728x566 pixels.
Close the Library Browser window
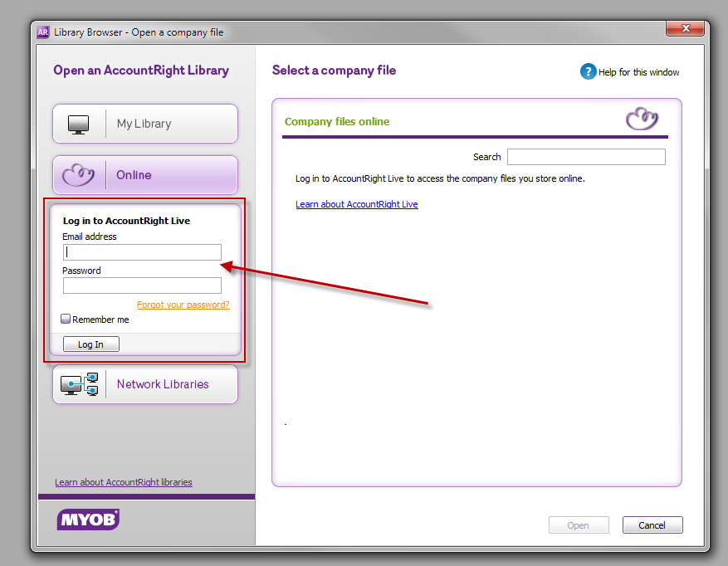[686, 28]
